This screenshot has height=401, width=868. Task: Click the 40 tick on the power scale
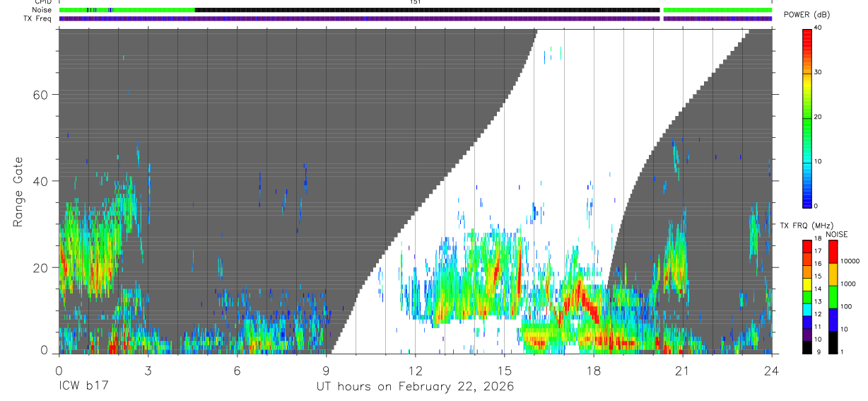(x=819, y=28)
